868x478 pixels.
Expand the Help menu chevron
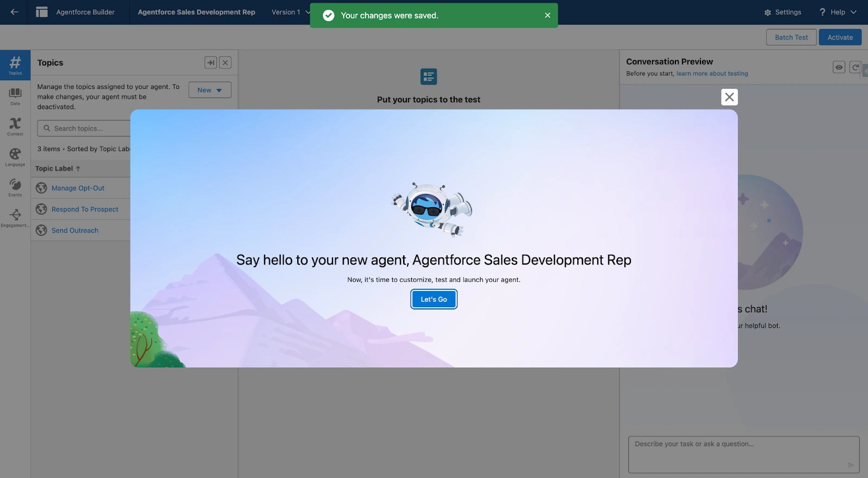[853, 12]
